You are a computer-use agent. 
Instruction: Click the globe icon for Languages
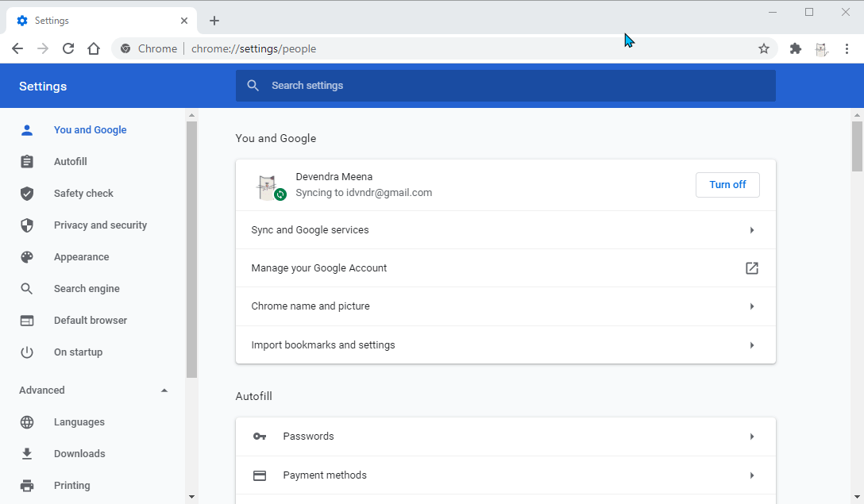(26, 422)
